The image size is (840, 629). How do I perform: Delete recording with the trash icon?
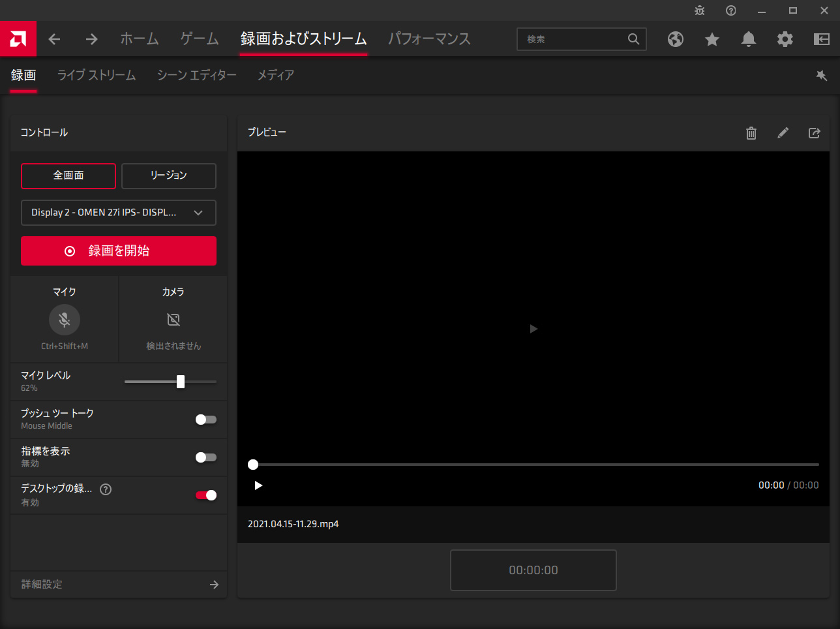pos(751,133)
